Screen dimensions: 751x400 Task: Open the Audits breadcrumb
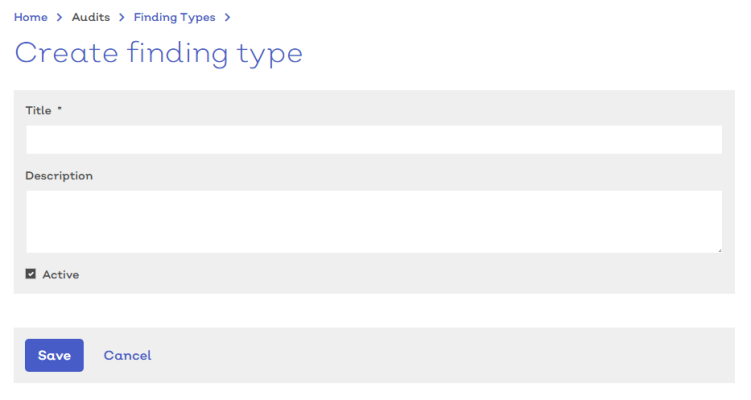[91, 17]
